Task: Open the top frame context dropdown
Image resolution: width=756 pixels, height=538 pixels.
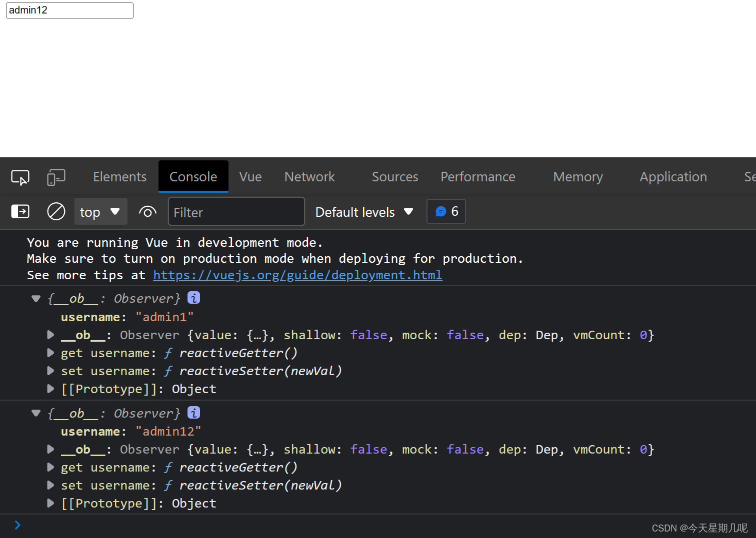Action: tap(100, 211)
